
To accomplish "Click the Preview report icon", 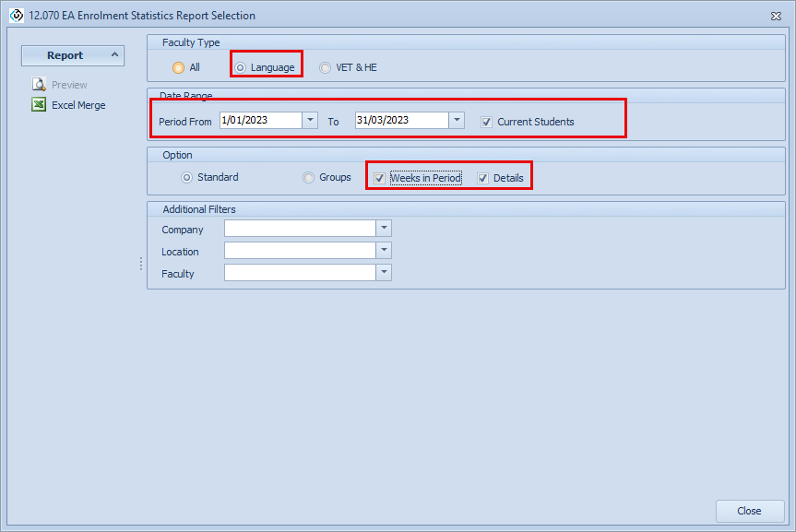I will point(40,85).
